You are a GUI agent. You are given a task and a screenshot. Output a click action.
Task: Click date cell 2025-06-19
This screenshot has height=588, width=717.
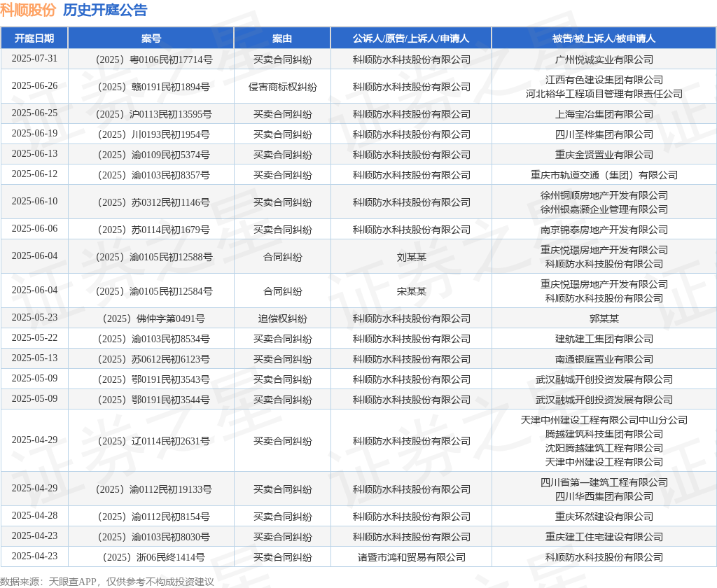click(x=34, y=134)
